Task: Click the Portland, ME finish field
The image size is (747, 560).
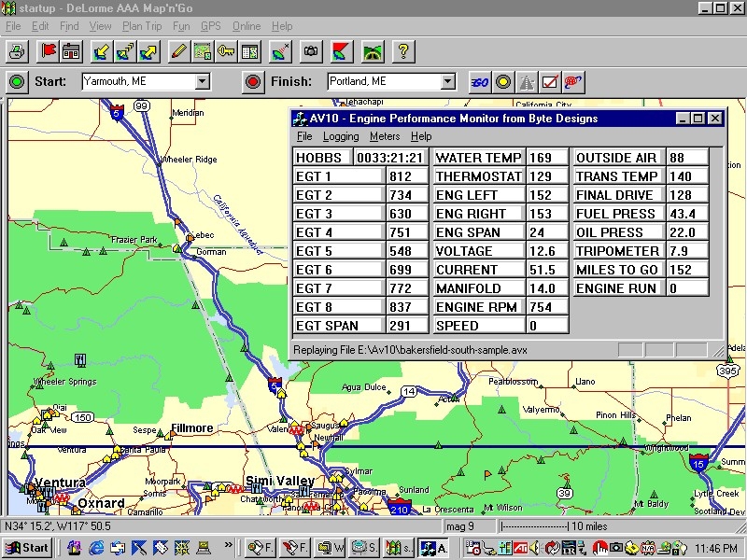Action: (385, 81)
